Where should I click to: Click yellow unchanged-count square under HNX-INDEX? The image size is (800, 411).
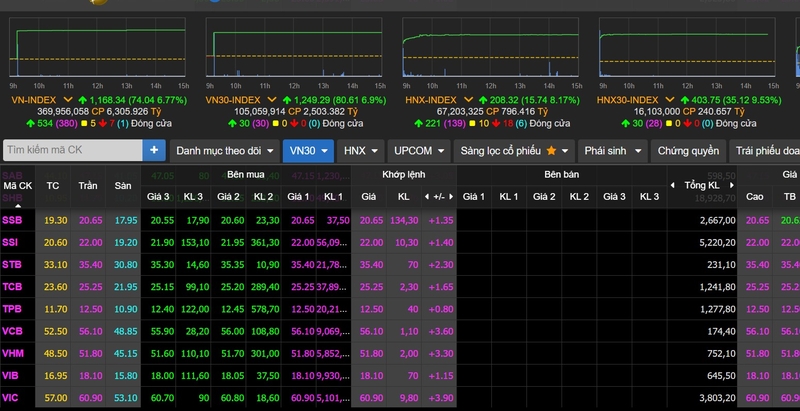[473, 124]
